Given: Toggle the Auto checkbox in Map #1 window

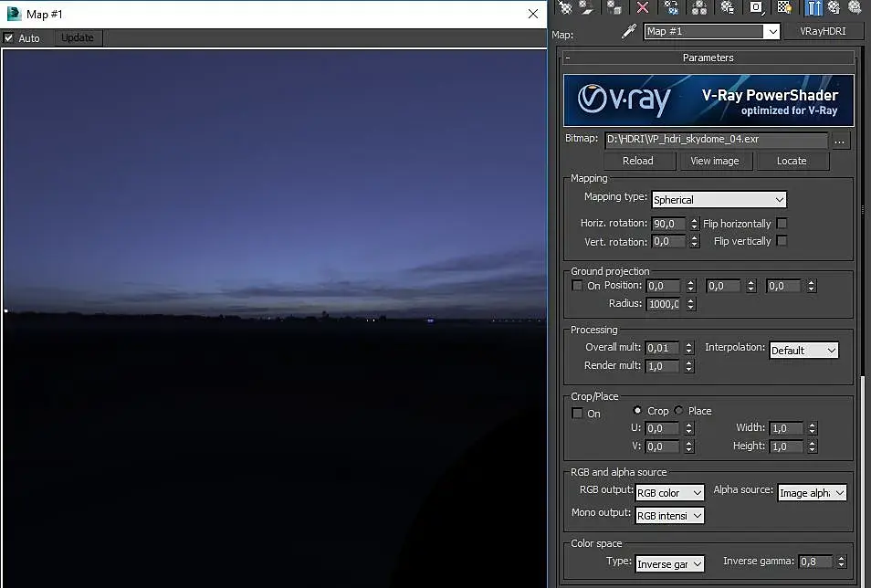Looking at the screenshot, I should pyautogui.click(x=8, y=37).
